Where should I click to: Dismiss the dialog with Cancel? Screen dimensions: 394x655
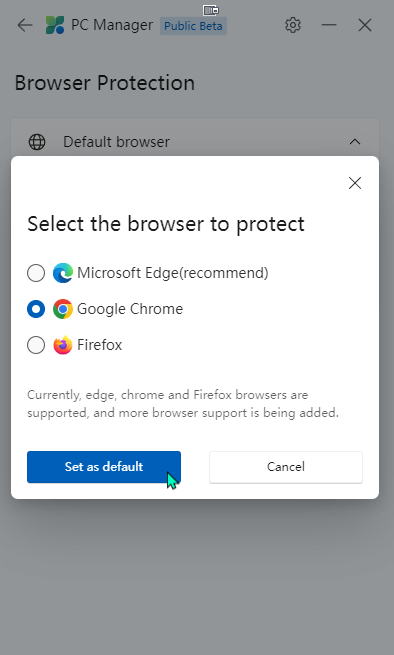point(286,467)
